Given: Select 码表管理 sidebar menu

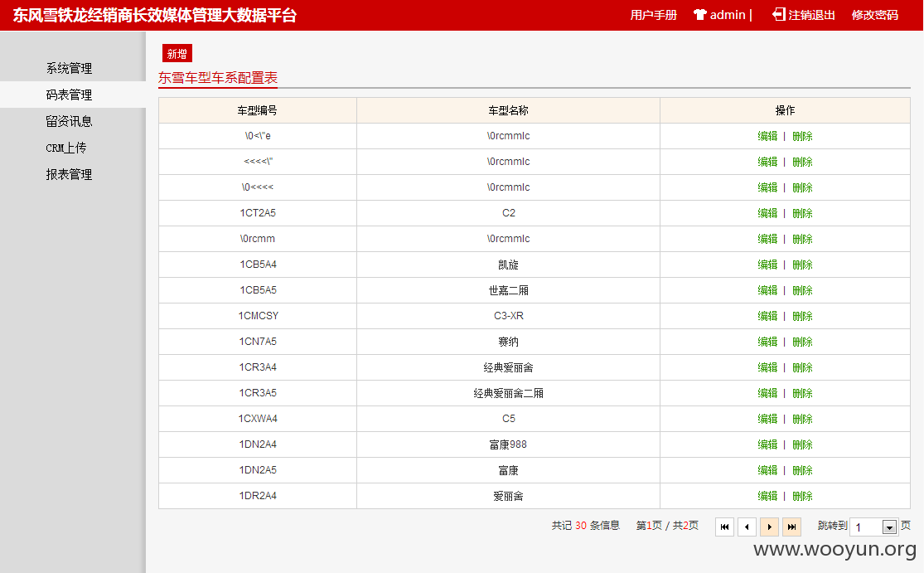Looking at the screenshot, I should (x=69, y=95).
